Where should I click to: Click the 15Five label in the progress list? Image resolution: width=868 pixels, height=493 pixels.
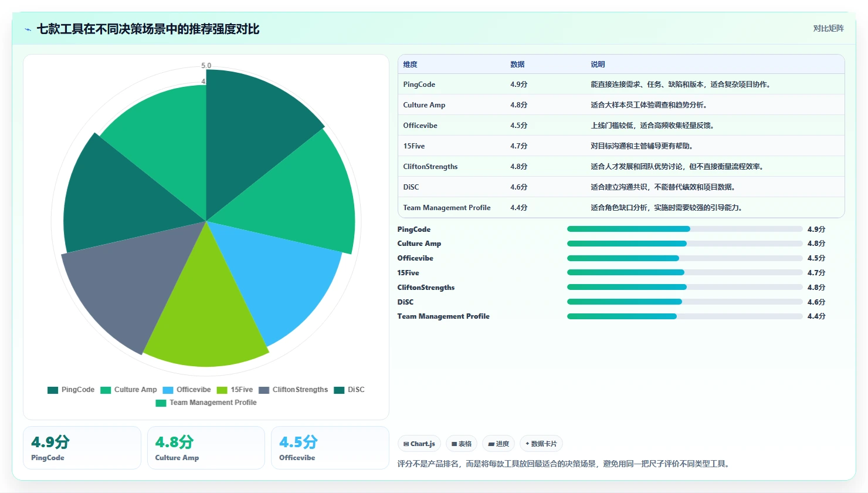point(408,273)
